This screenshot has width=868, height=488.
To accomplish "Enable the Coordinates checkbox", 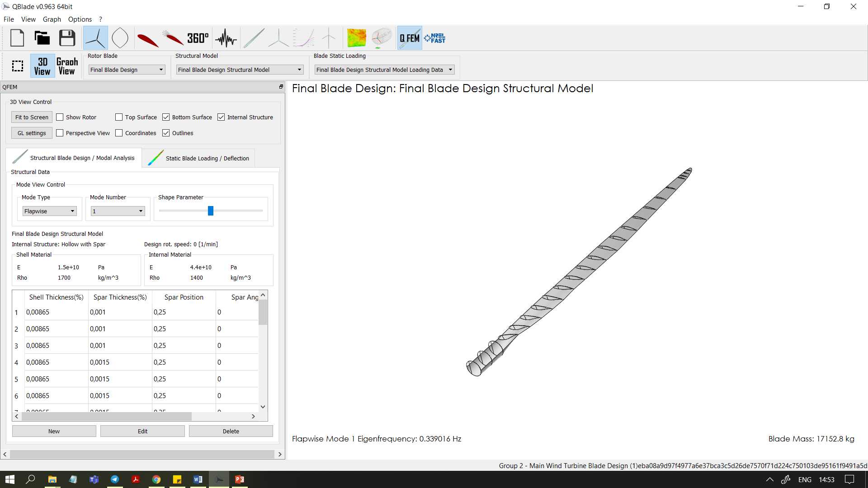I will [119, 133].
